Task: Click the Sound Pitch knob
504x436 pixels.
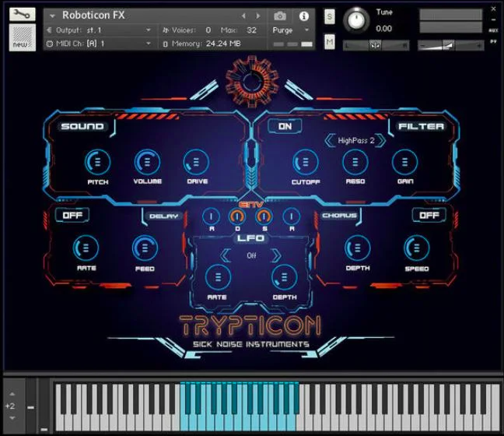Action: [x=97, y=162]
